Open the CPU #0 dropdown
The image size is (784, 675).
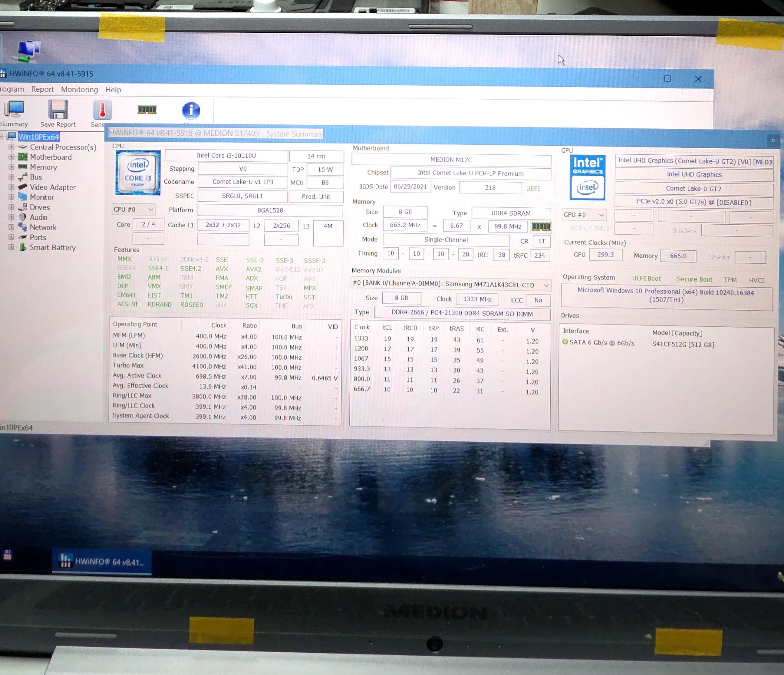pyautogui.click(x=133, y=209)
